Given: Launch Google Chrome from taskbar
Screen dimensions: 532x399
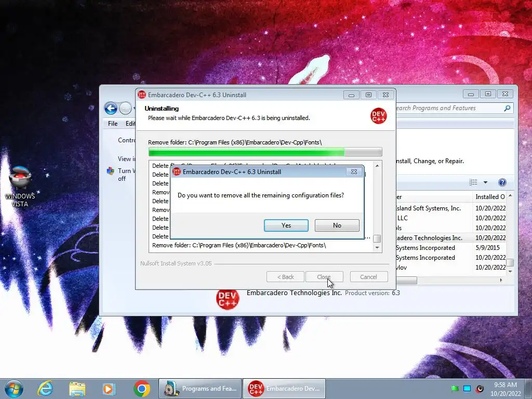Looking at the screenshot, I should pyautogui.click(x=141, y=389).
